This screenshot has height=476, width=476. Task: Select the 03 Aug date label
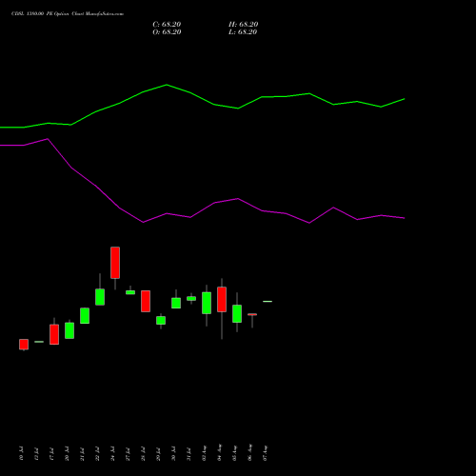(x=204, y=453)
